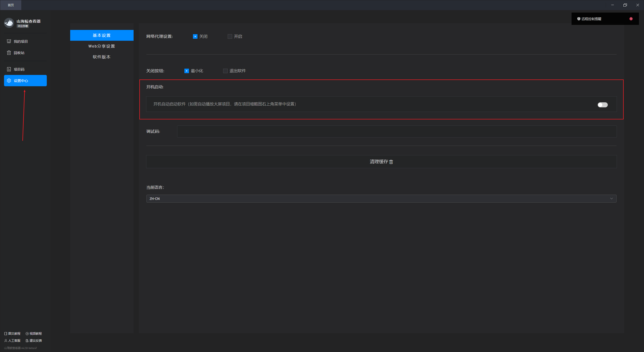This screenshot has width=644, height=352.
Task: Click the whale logo avatar
Action: pos(9,23)
